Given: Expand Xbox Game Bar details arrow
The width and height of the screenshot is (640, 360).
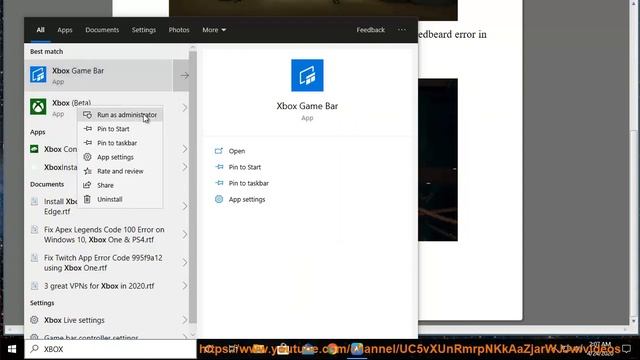Looking at the screenshot, I should (x=184, y=76).
